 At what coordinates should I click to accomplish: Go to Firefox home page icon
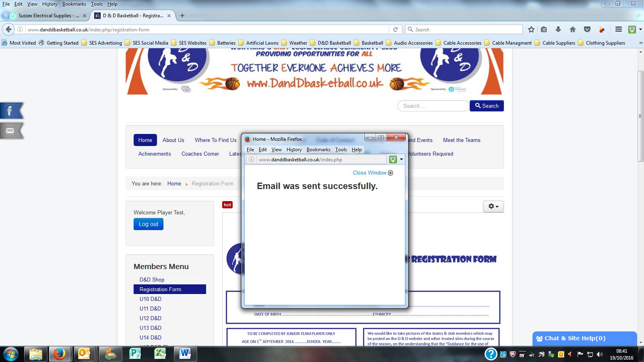coord(573,29)
